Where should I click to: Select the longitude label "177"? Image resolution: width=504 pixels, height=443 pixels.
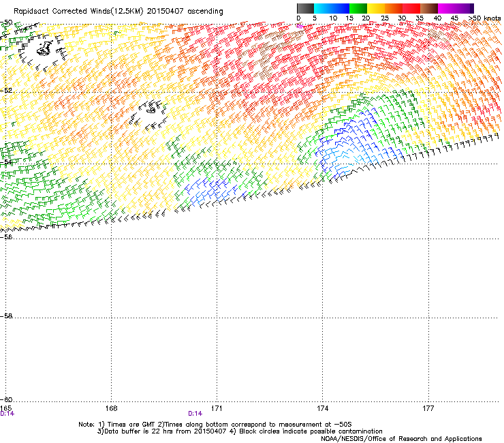pyautogui.click(x=428, y=408)
